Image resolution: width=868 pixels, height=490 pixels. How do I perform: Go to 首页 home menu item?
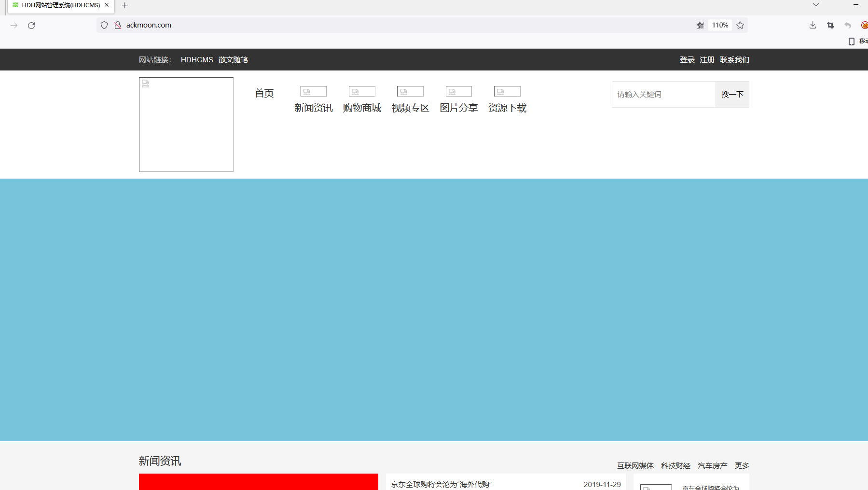click(x=264, y=93)
